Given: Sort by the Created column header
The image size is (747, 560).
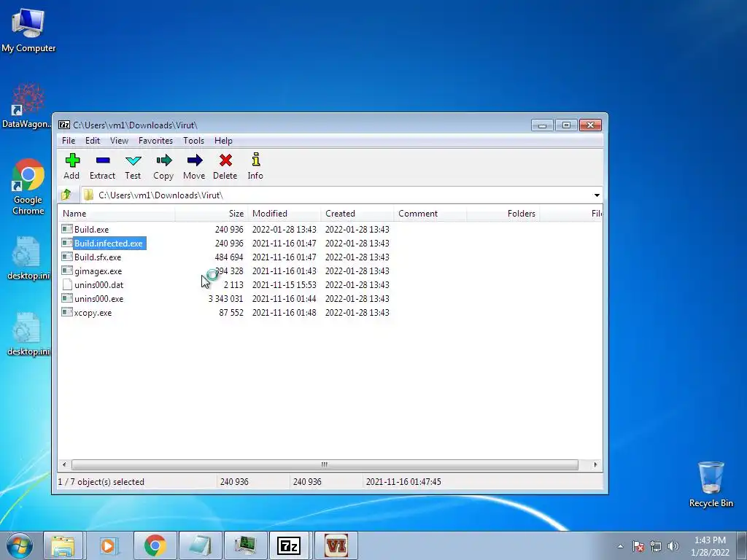Looking at the screenshot, I should tap(357, 214).
